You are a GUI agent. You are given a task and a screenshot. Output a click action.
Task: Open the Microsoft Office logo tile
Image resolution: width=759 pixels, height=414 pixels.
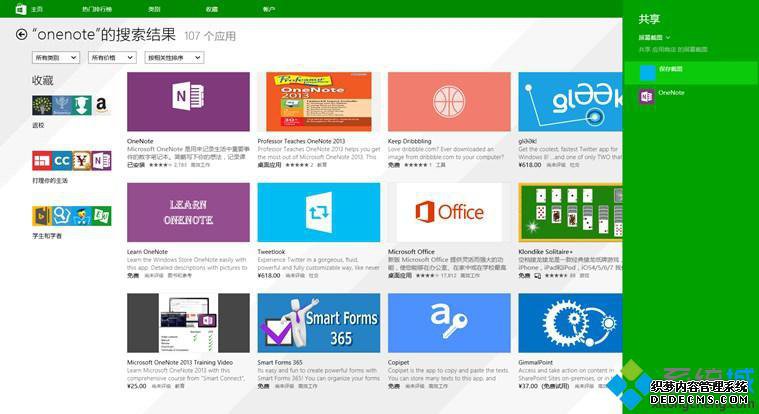click(449, 212)
